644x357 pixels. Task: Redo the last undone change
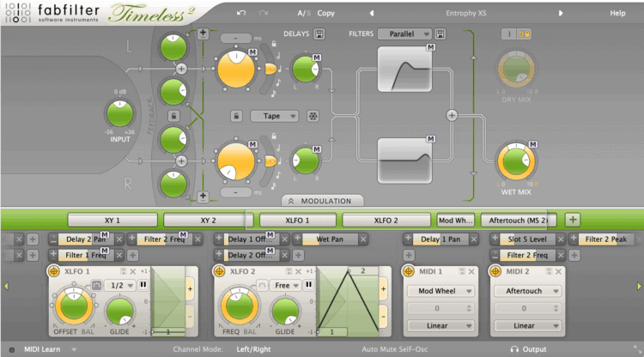[264, 13]
